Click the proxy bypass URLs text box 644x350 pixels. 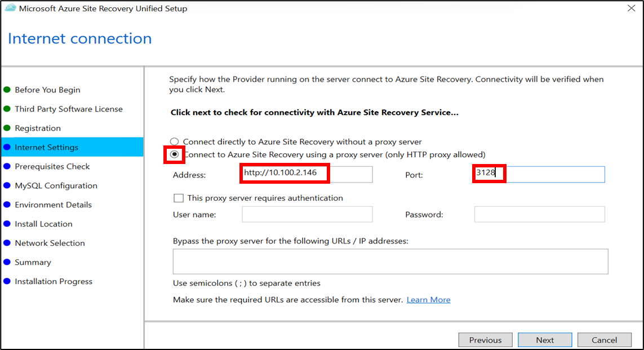390,262
